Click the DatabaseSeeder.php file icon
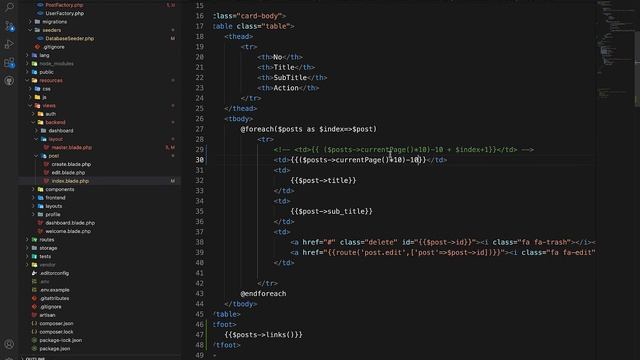640x360 pixels. coord(40,38)
